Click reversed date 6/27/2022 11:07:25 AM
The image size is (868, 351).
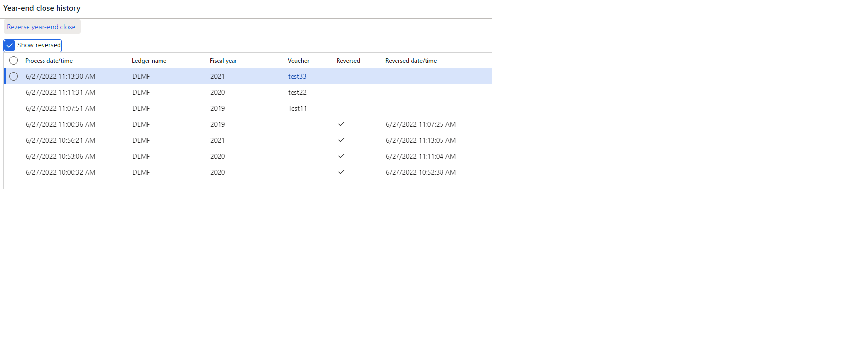point(421,124)
